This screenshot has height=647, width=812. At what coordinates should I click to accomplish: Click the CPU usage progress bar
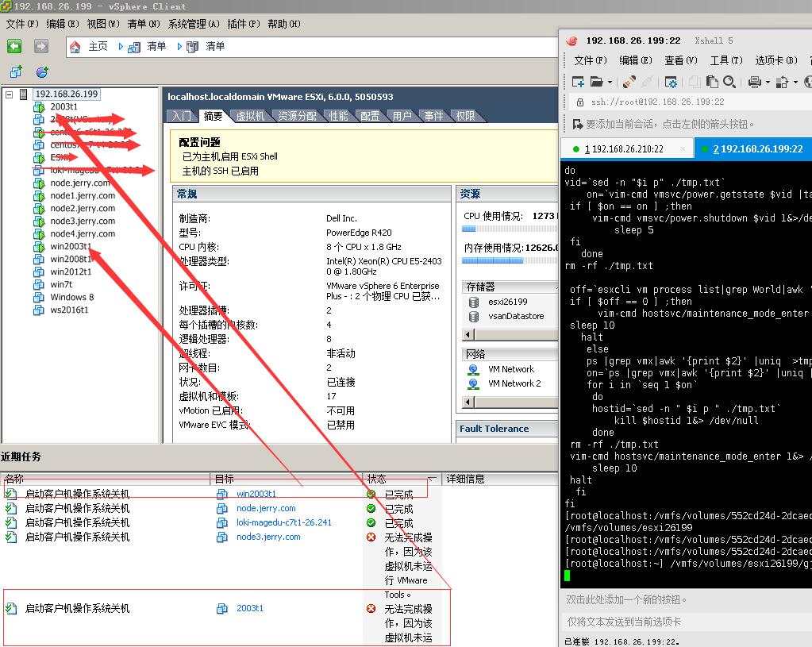(510, 229)
